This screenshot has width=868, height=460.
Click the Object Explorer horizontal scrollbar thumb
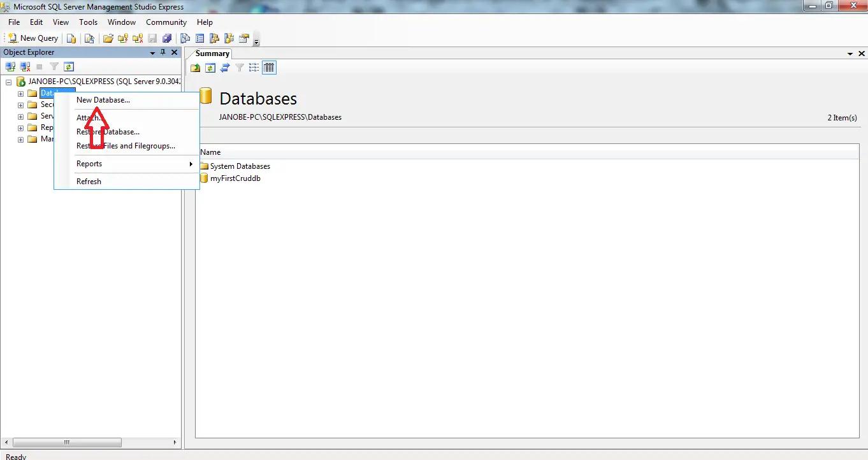(67, 442)
